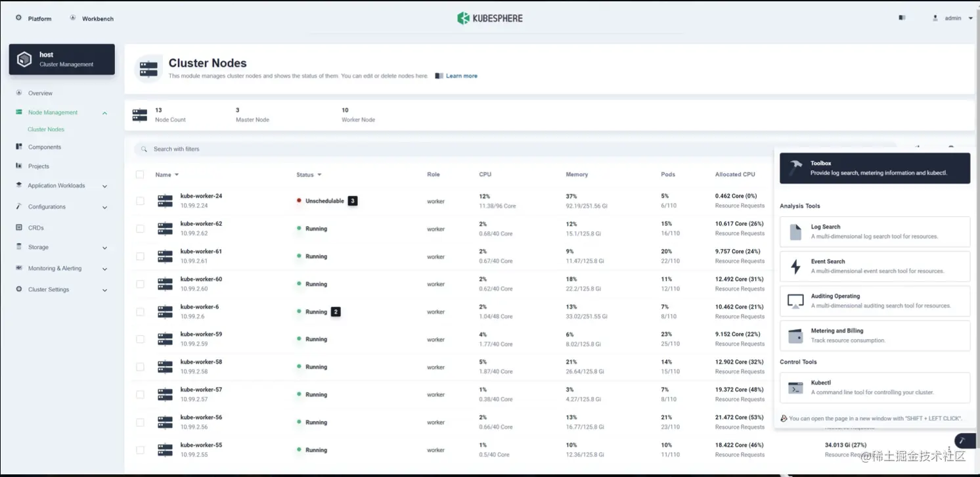Click the Log Search document icon
The height and width of the screenshot is (477, 980).
(x=795, y=231)
